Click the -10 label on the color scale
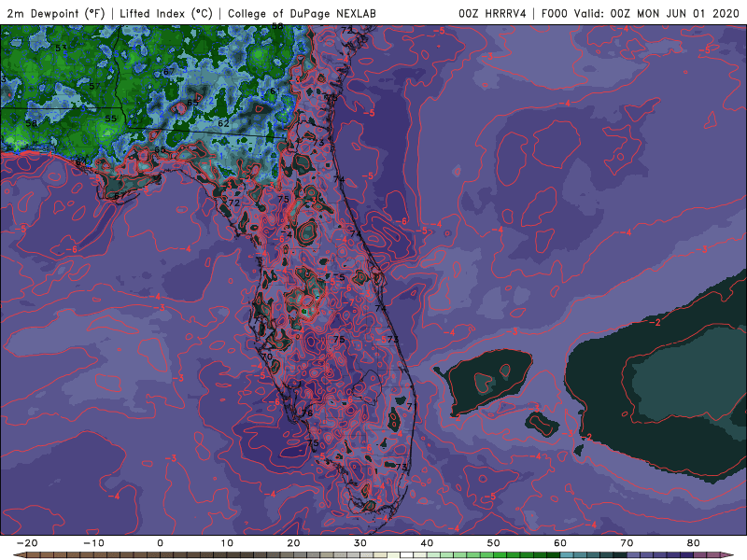The image size is (747, 560). coord(93,543)
